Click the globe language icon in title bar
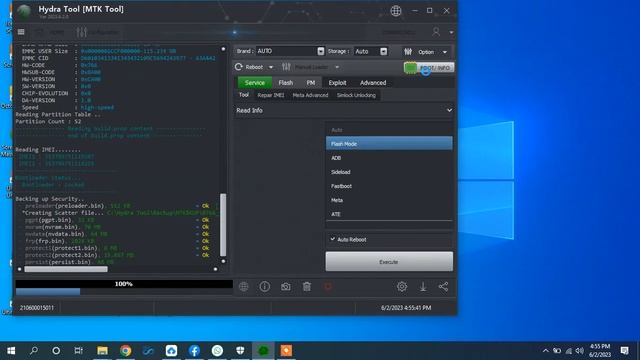This screenshot has height=360, width=640. 396,11
